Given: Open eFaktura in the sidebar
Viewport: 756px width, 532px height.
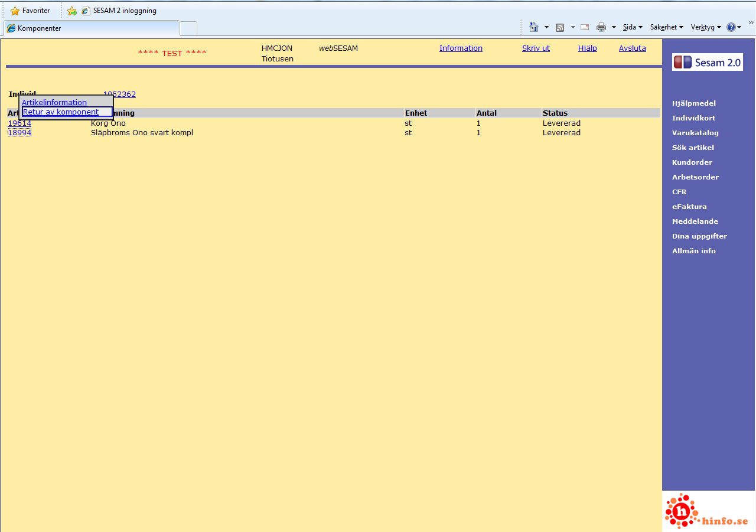Looking at the screenshot, I should click(689, 207).
